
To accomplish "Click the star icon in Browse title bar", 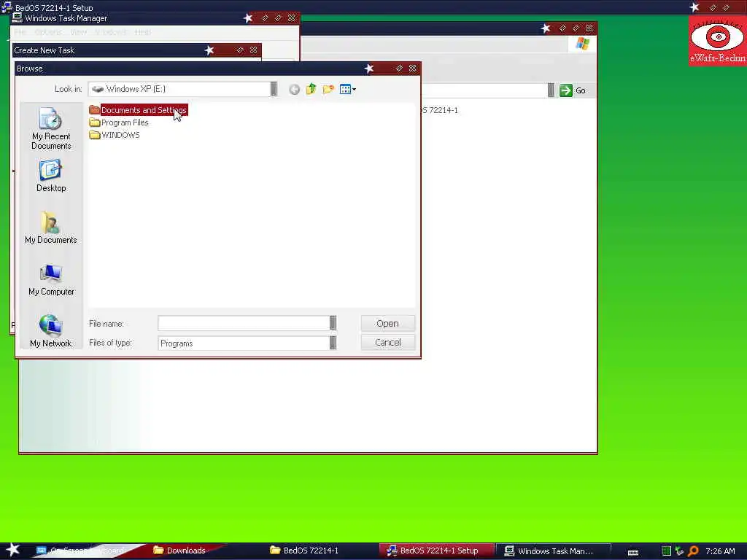I will coord(368,69).
